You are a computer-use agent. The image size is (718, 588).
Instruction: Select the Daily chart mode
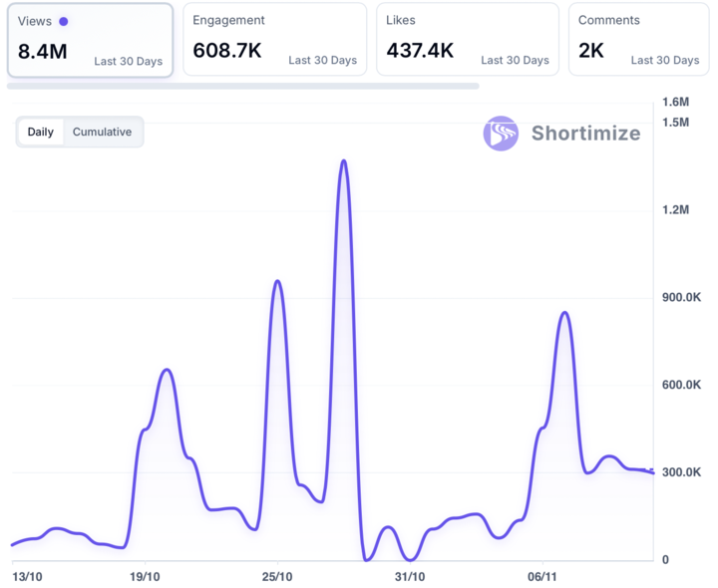point(41,132)
